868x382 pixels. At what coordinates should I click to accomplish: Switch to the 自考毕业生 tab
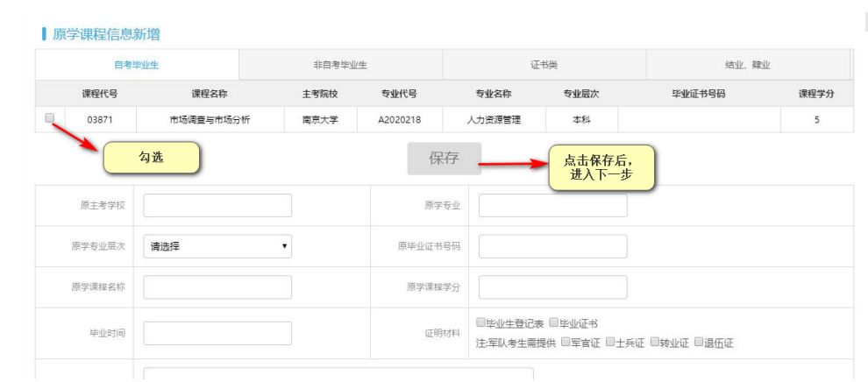pyautogui.click(x=136, y=65)
